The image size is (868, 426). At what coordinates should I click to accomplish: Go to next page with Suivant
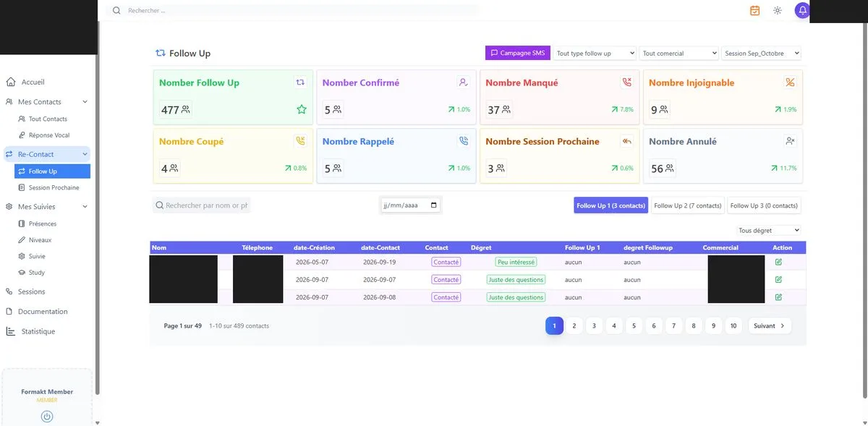tap(770, 326)
